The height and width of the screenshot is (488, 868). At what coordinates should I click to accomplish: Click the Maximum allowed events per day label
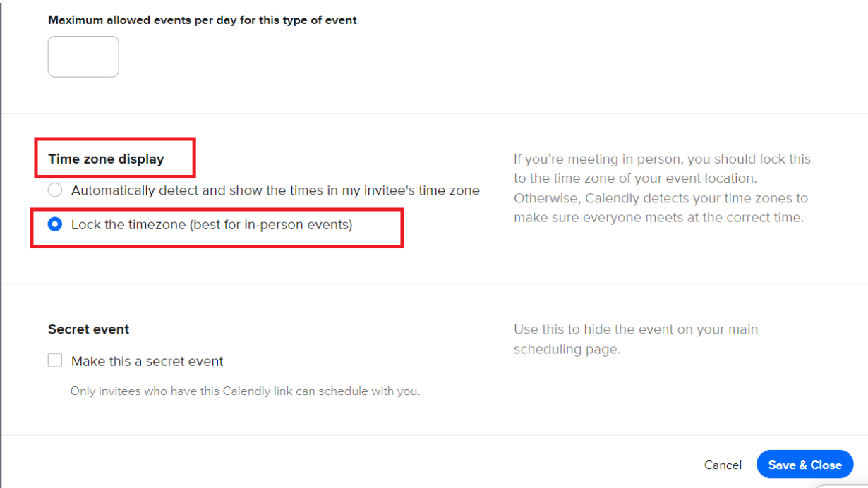point(203,20)
